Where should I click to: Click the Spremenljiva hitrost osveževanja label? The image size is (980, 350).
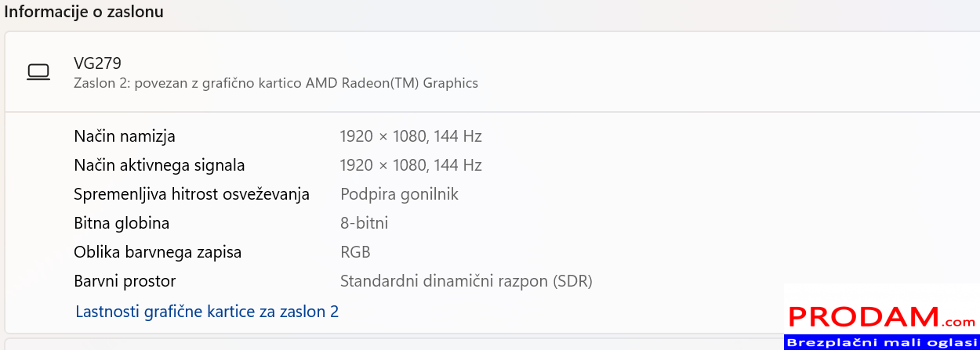point(191,194)
